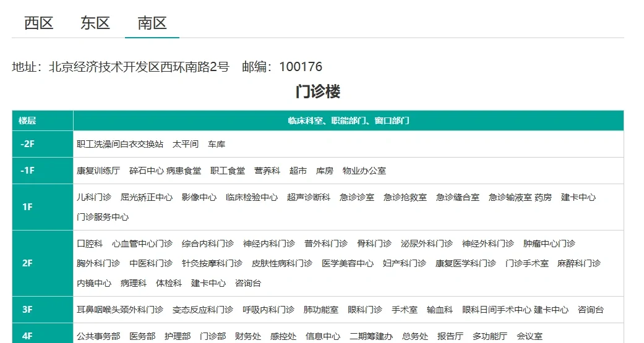Viewport: 644px width, 343px height.
Task: Click 太平间 in the -2F row
Action: tap(186, 144)
